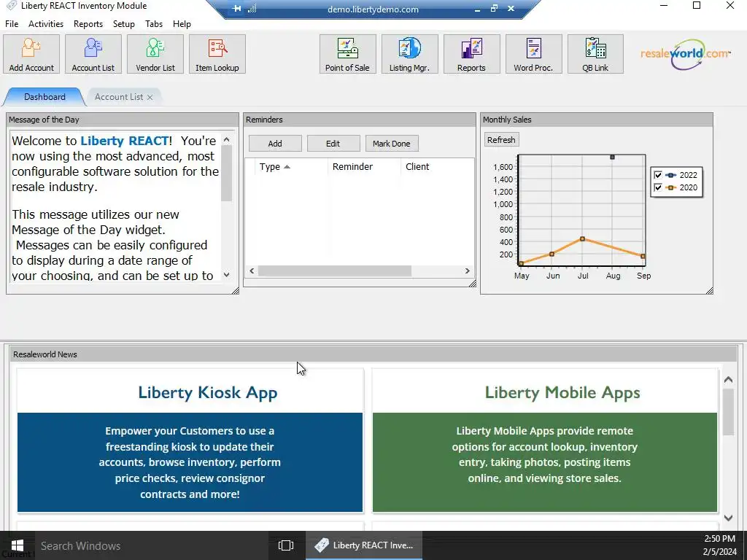This screenshot has width=747, height=560.
Task: Refresh the Monthly Sales chart
Action: click(x=501, y=140)
